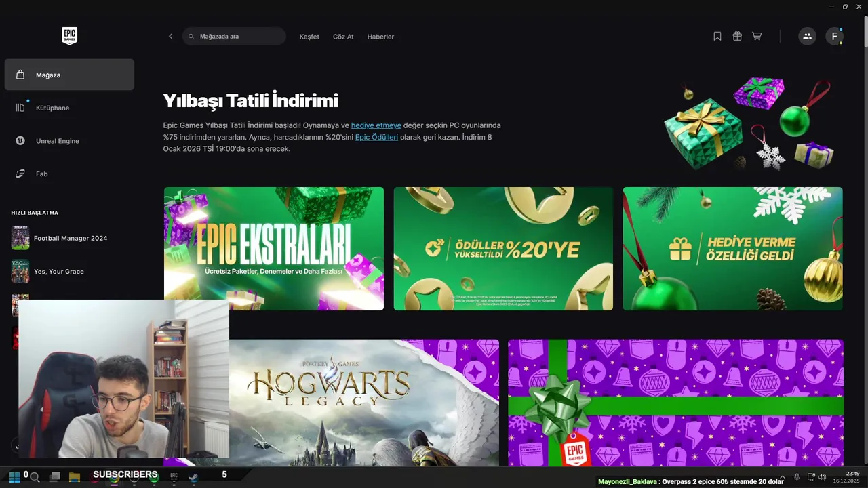Viewport: 868px width, 488px height.
Task: Click the network tray icon
Action: (811, 477)
